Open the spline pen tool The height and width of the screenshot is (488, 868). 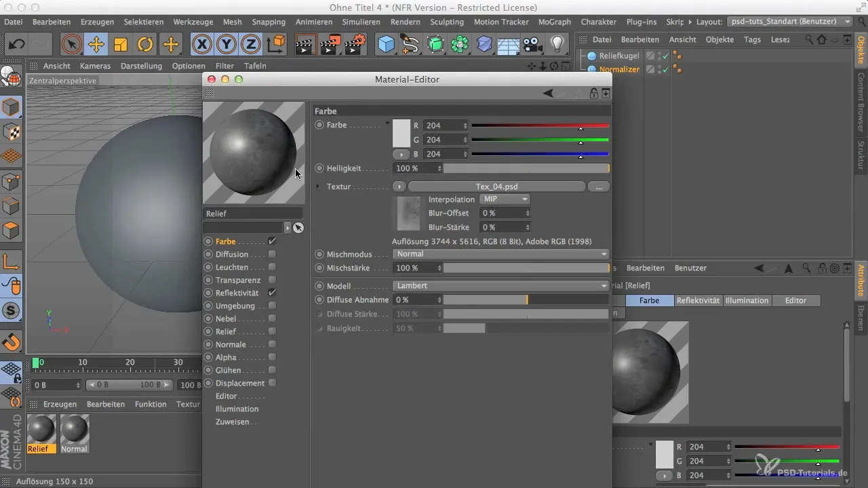pyautogui.click(x=411, y=45)
